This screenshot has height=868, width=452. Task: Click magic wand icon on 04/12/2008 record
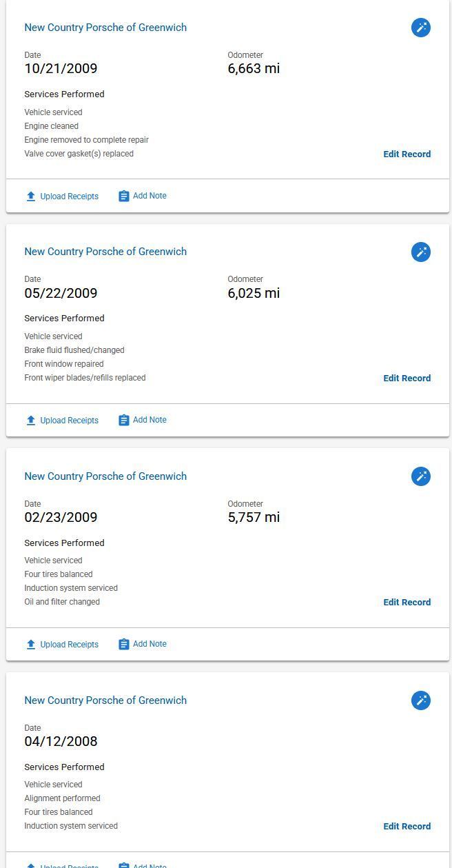pyautogui.click(x=421, y=700)
